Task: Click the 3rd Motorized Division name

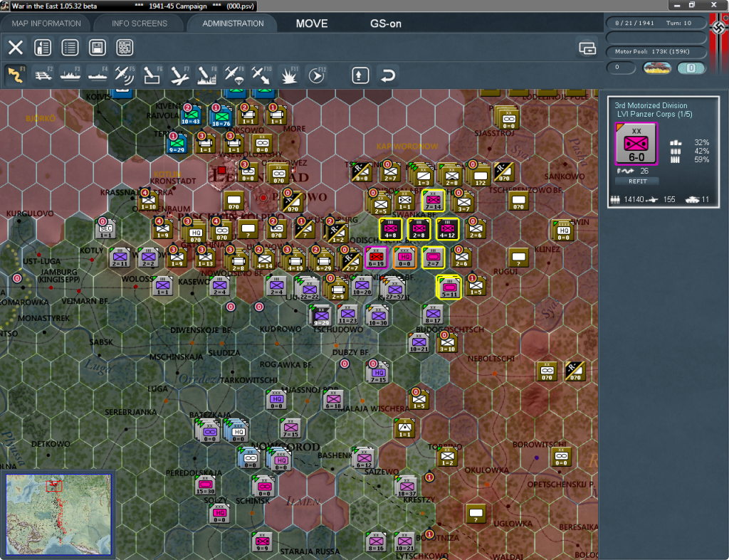Action: (x=651, y=105)
